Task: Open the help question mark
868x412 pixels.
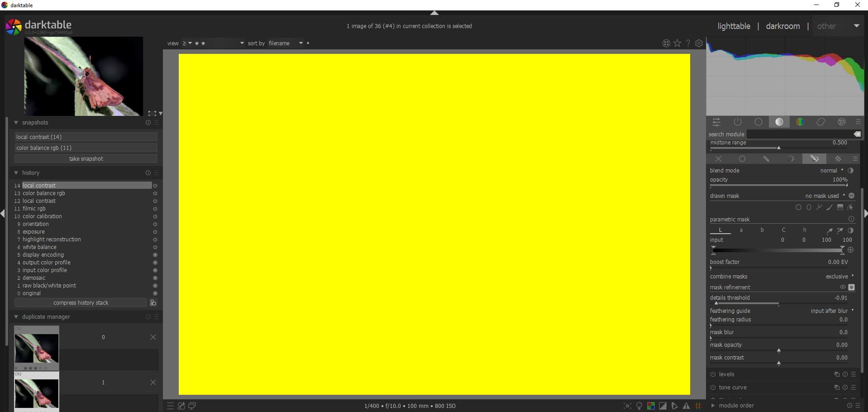Action: 688,43
